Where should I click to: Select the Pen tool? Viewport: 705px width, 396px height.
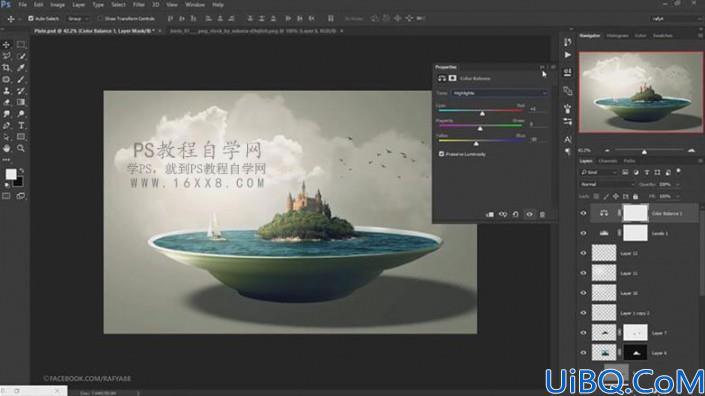point(6,125)
